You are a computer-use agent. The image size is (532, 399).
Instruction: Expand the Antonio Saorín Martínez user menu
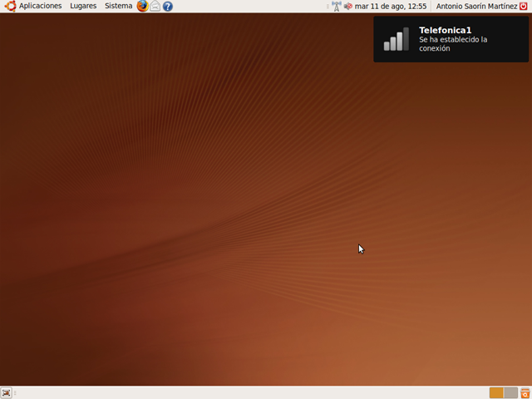[476, 6]
